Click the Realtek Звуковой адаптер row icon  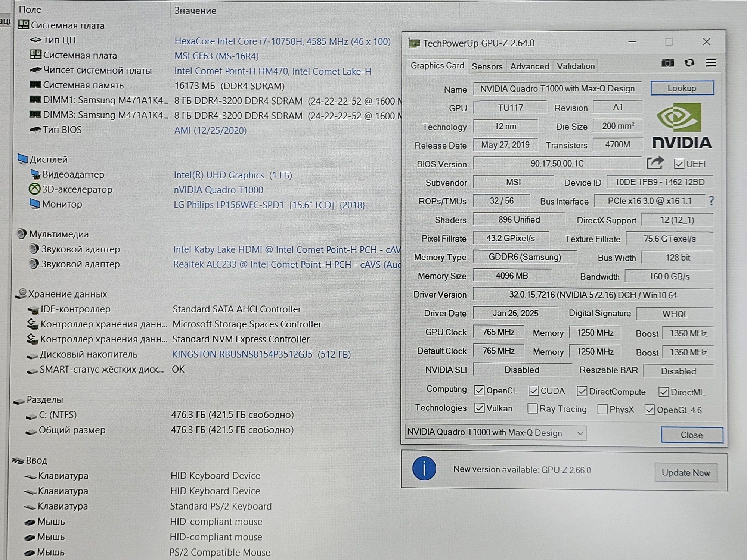pos(34,264)
